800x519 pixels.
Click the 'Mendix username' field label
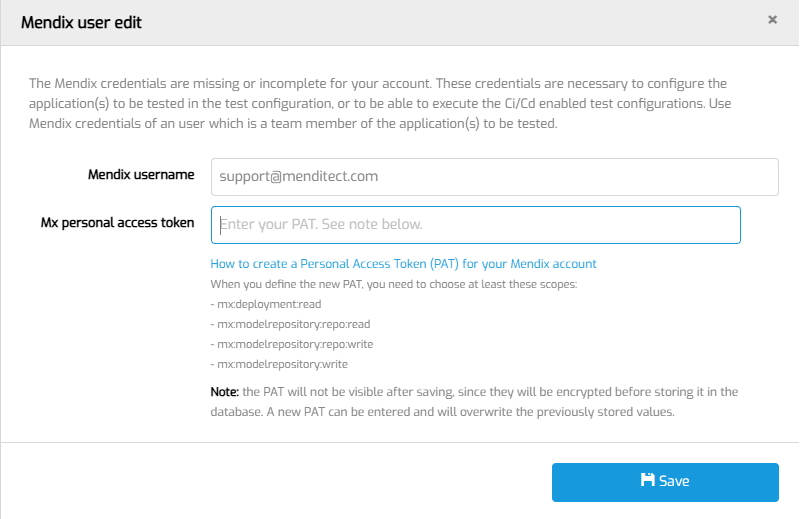[141, 175]
